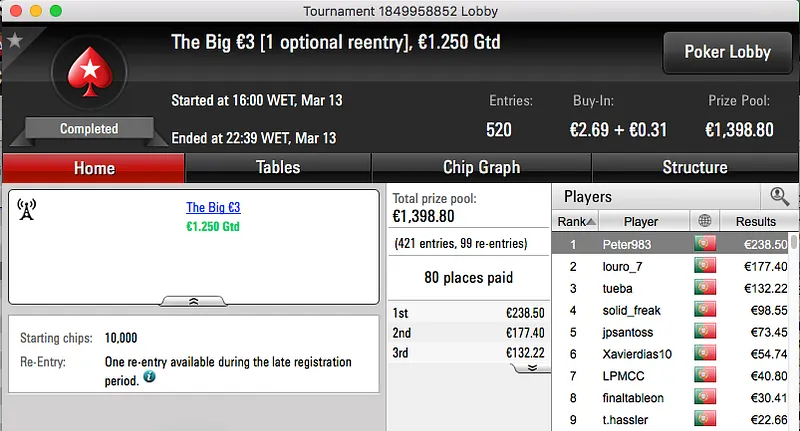800x431 pixels.
Task: Click the favorite star icon
Action: coord(14,40)
